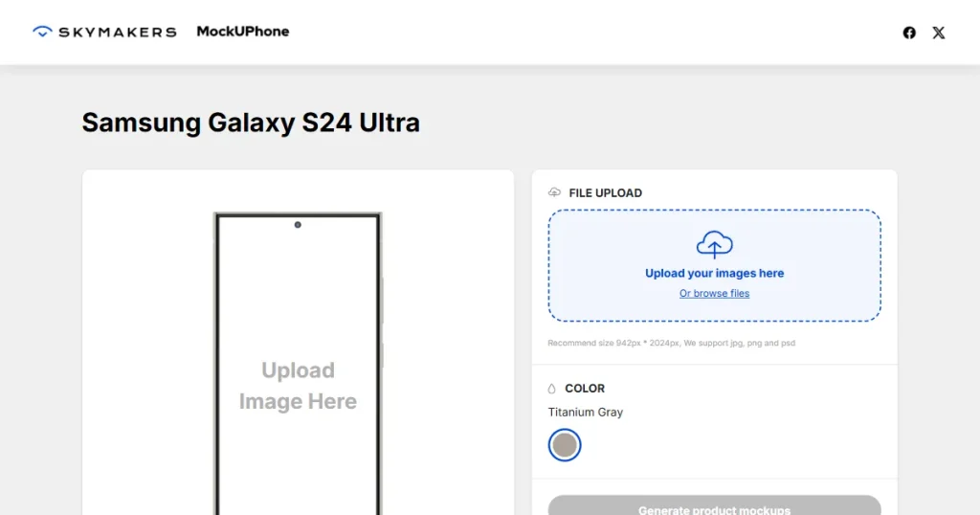Click the 'Samsung Galaxy S24 Ultra' heading
The image size is (980, 515).
[x=251, y=123]
